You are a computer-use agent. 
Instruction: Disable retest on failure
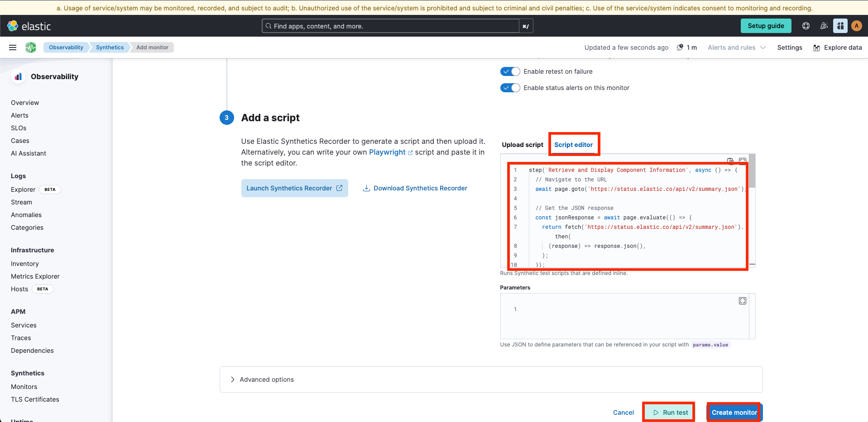coord(510,71)
